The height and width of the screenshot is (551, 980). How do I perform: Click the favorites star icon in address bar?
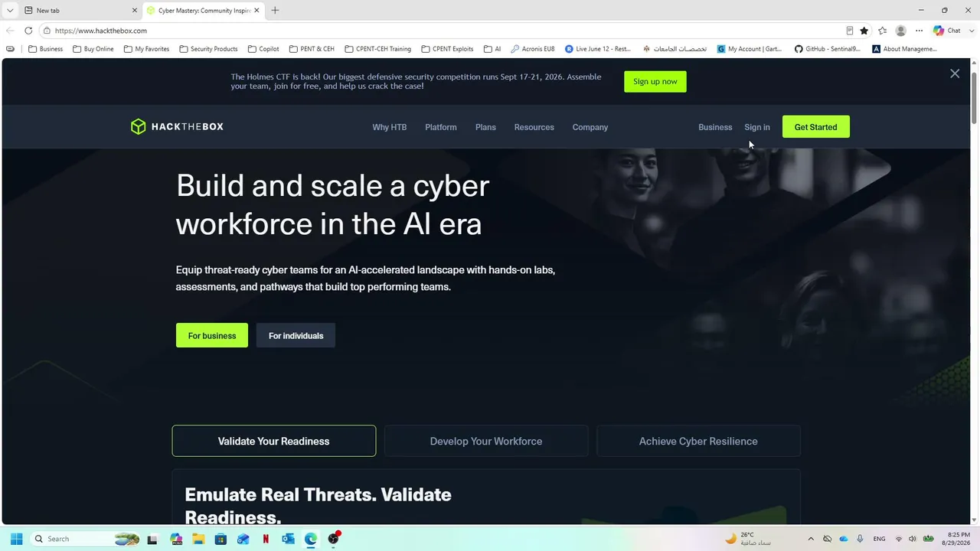(864, 31)
